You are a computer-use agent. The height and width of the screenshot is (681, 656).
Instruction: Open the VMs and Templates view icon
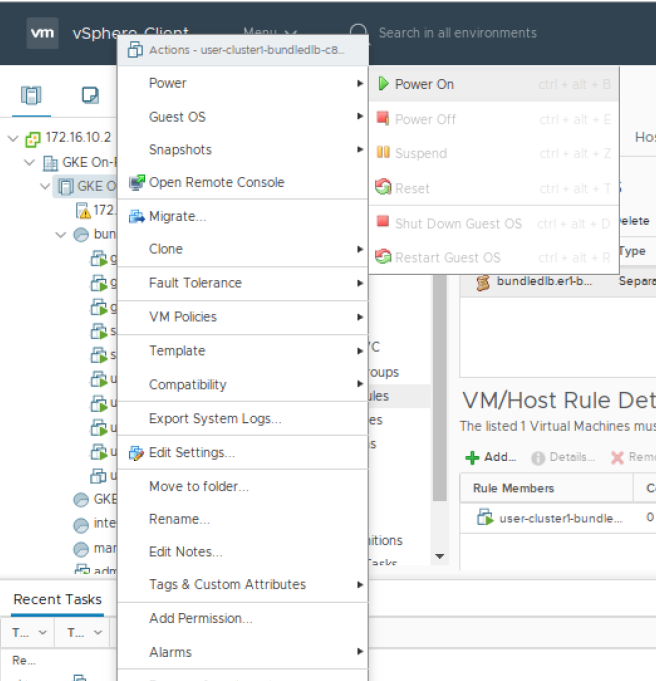point(90,96)
